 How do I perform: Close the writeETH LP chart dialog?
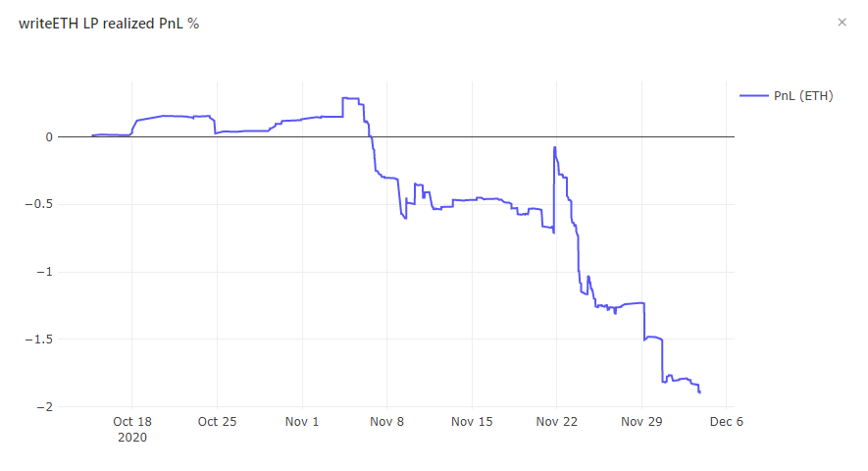pyautogui.click(x=842, y=23)
